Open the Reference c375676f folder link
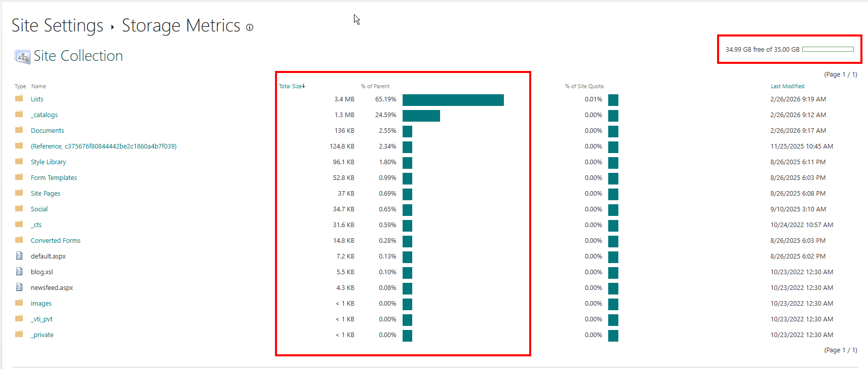 point(103,146)
